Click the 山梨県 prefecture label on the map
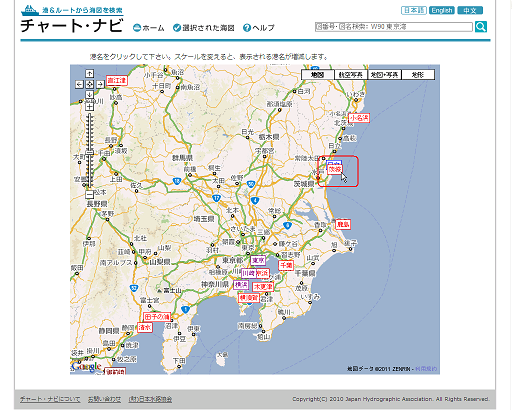The image size is (512, 410). [160, 262]
